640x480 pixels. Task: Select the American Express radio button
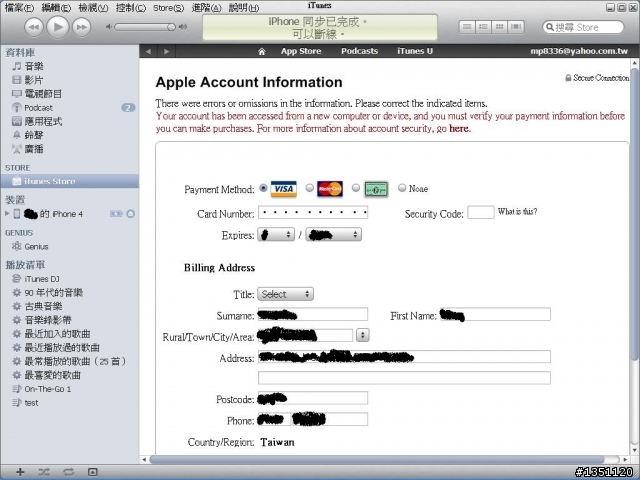coord(356,188)
